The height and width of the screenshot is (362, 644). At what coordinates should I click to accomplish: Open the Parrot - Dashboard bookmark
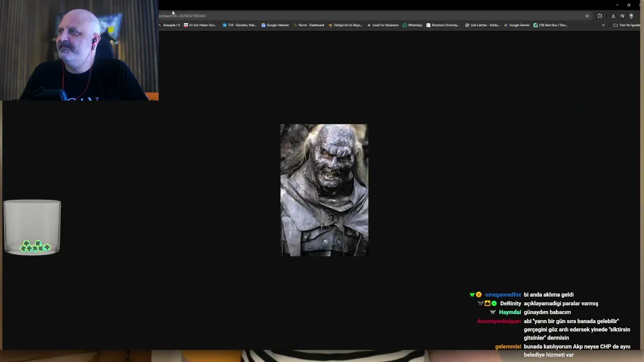click(x=308, y=25)
